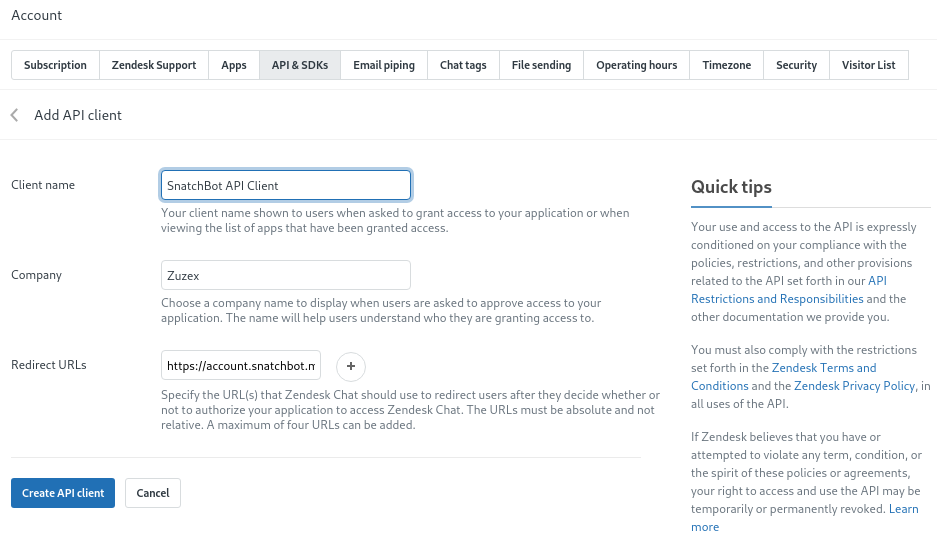Open the Email piping tab

(x=384, y=65)
